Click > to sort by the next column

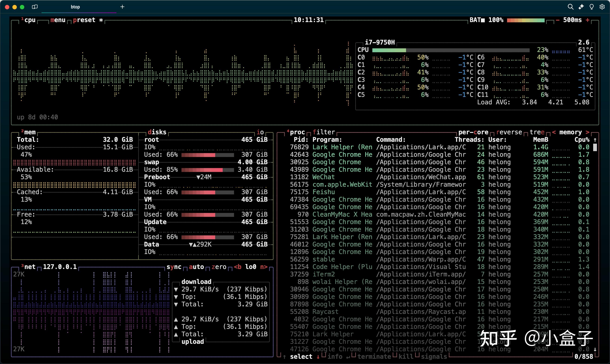click(x=588, y=132)
